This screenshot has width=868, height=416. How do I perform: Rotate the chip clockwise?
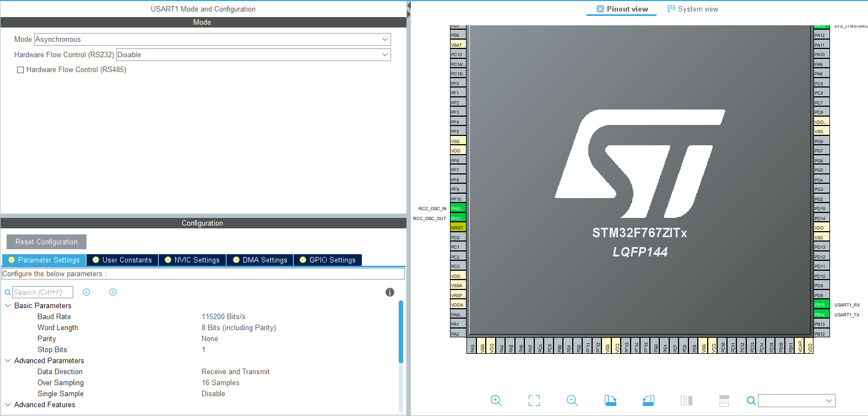click(610, 401)
